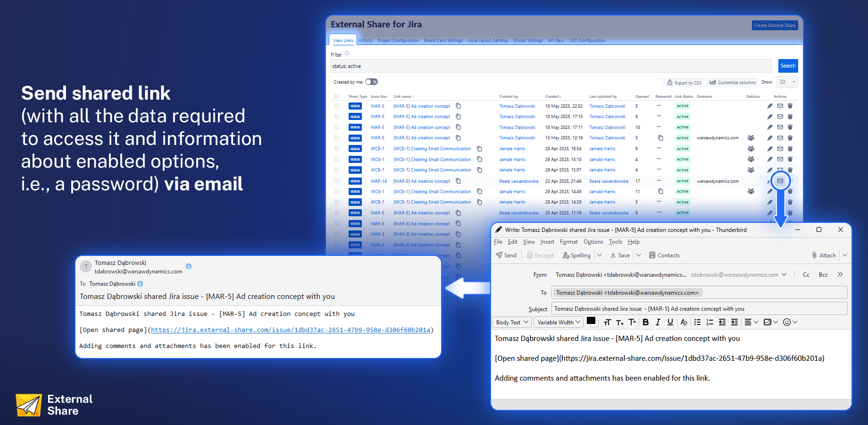
Task: Select checkbox for row created 18 May 17:15
Action: coord(337,117)
